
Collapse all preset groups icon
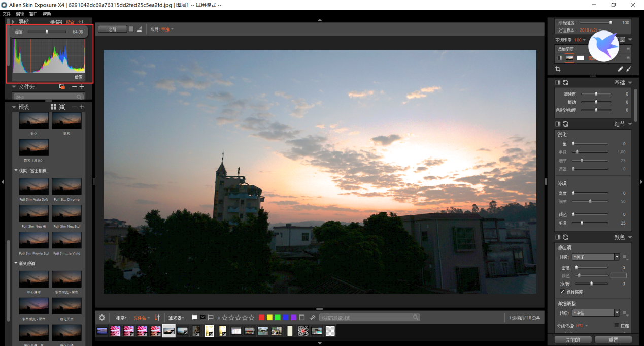pos(62,107)
